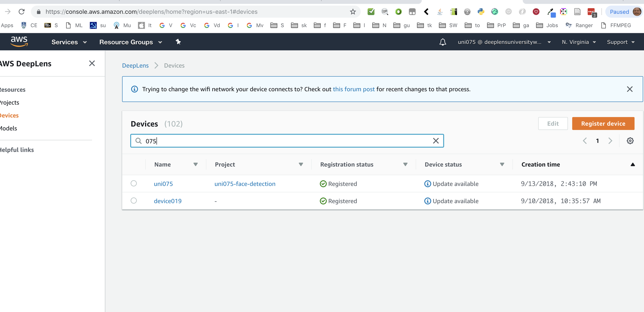Screen dimensions: 644x312
Task: Open the Jobs bookmarks folder
Action: [x=547, y=25]
